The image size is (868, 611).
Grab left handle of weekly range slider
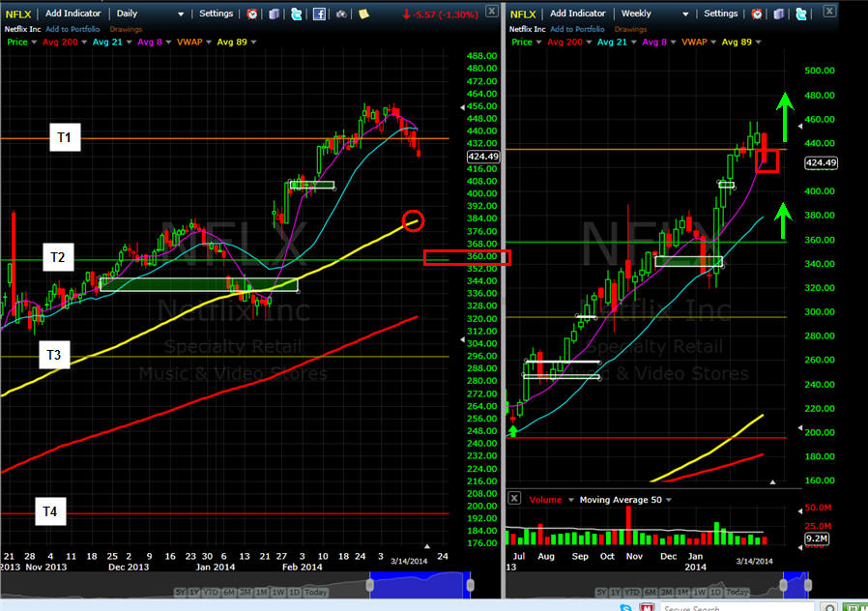[x=783, y=585]
